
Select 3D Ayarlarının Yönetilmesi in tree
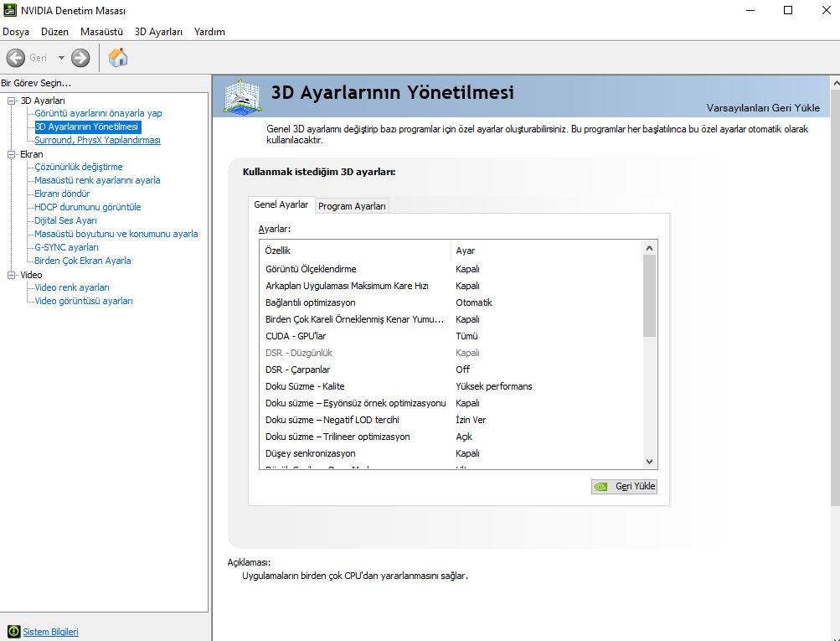[86, 127]
